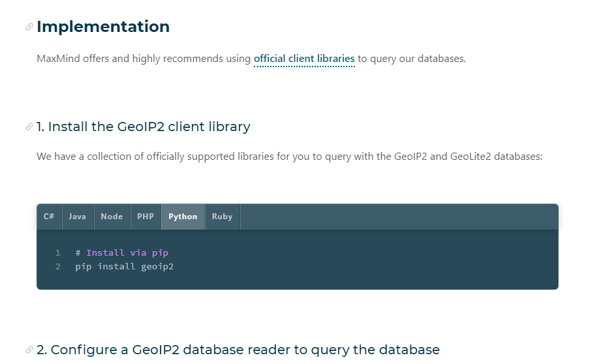601x364 pixels.
Task: Click the "2. Configure a GeoIP2 database reader" heading
Action: point(238,350)
